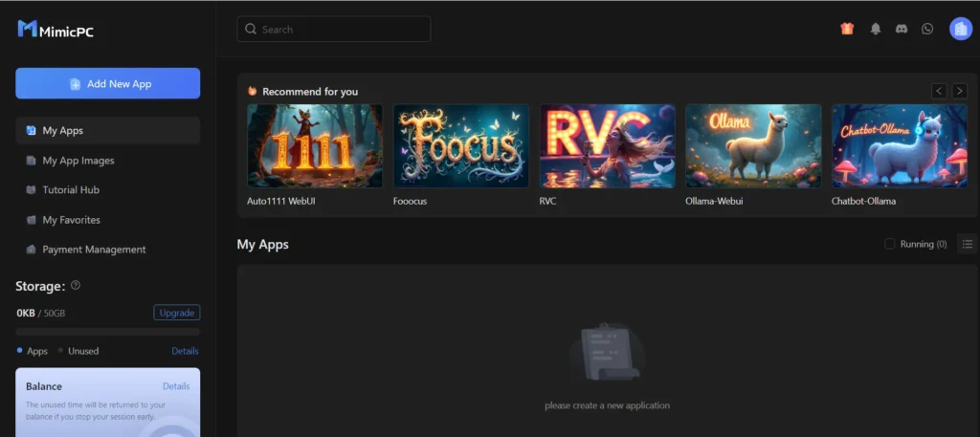Open My Apps in the sidebar
The height and width of the screenshot is (437, 980).
point(107,130)
